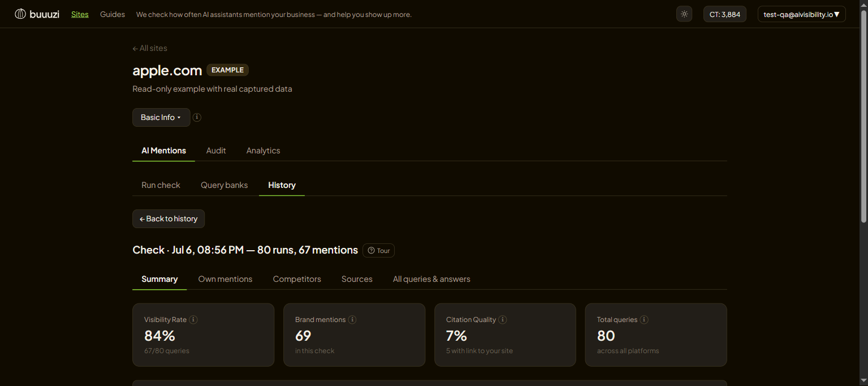Viewport: 868px width, 386px height.
Task: Open All queries & answers tab
Action: 431,279
